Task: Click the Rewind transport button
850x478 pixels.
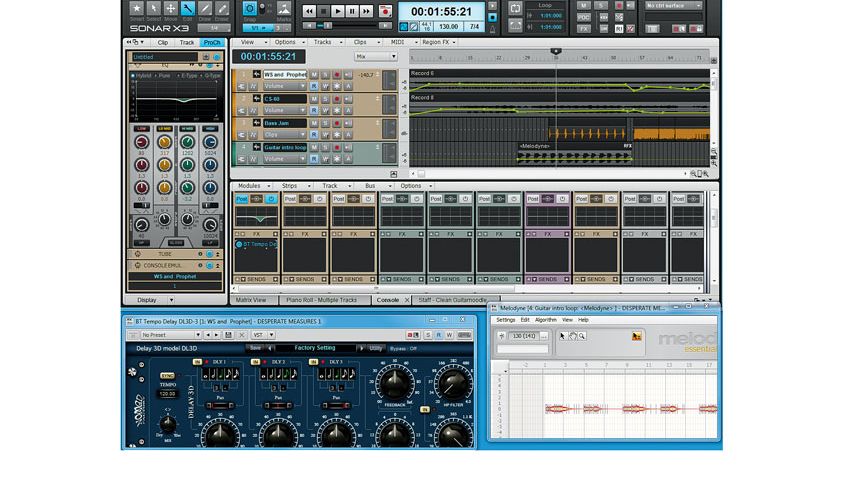Action: [309, 11]
